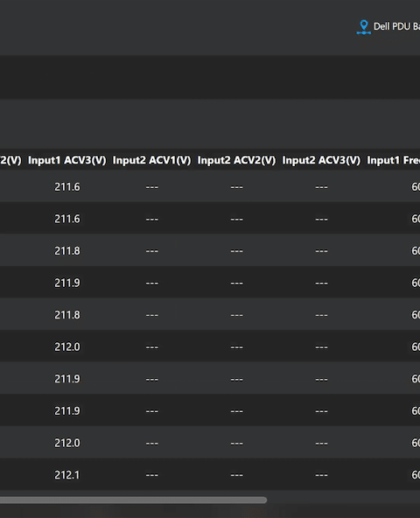Click Input2 ACV1 dash in 212.1 row

coord(152,475)
